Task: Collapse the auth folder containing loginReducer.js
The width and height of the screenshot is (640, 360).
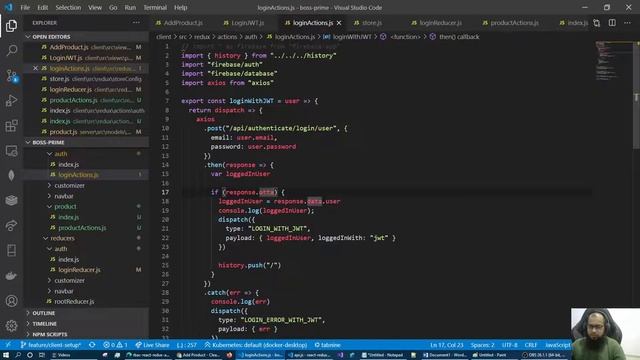Action: click(60, 249)
